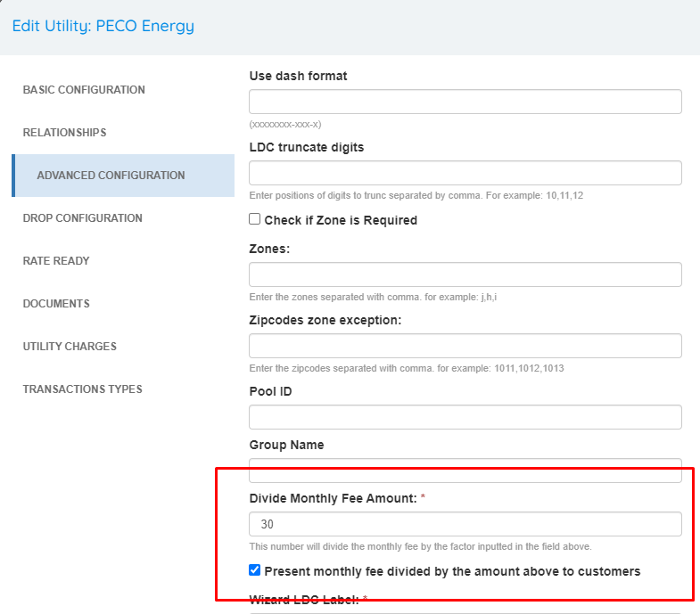Open the Drop Configuration section
Viewport: 700px width, 614px height.
point(83,218)
